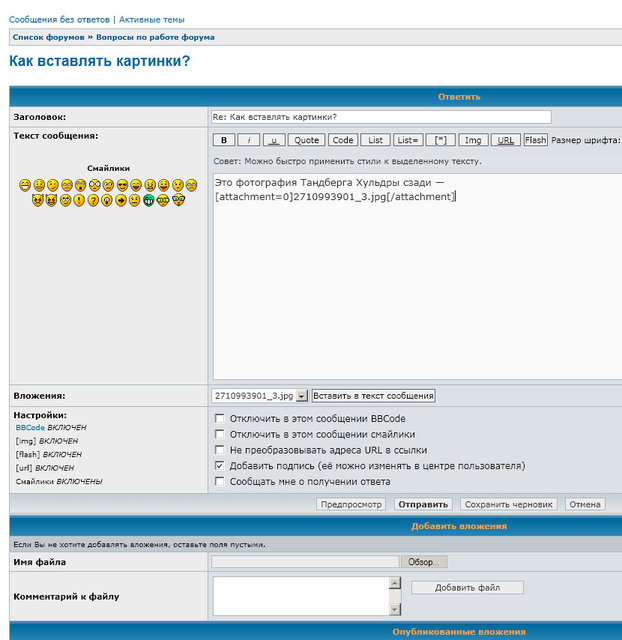Insert the razz tongue-out smiley
This screenshot has height=640, width=622.
[x=164, y=185]
